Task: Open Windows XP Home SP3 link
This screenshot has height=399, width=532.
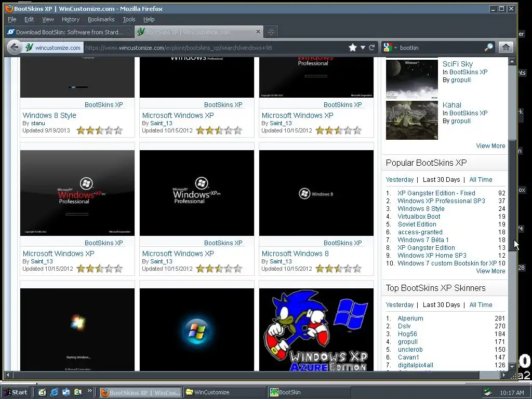Action: [x=432, y=256]
